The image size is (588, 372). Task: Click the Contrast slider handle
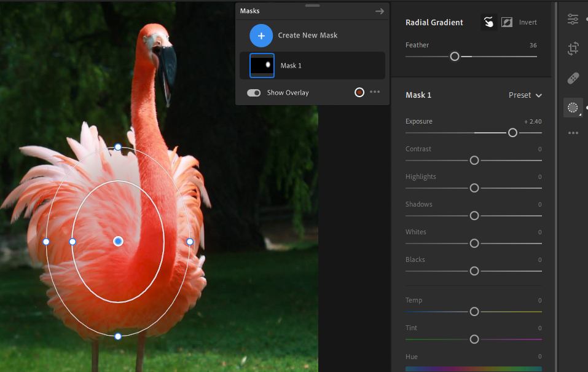pos(474,160)
